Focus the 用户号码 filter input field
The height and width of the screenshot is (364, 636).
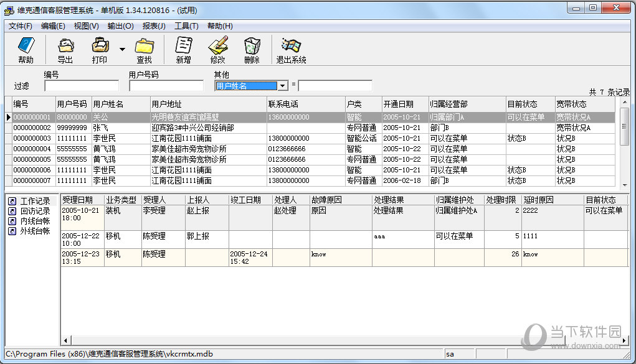tap(166, 85)
